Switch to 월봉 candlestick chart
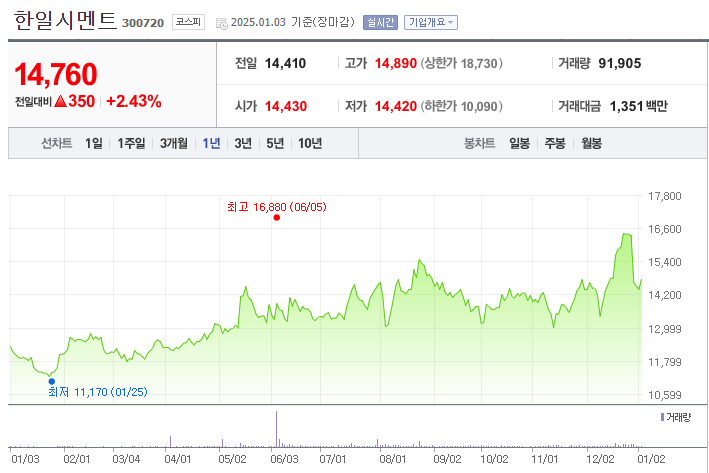Image resolution: width=709 pixels, height=473 pixels. 591,143
